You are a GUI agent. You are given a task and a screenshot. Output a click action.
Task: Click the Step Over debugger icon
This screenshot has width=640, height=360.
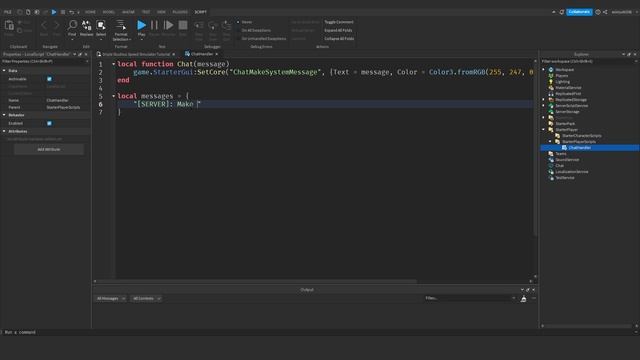click(x=213, y=26)
